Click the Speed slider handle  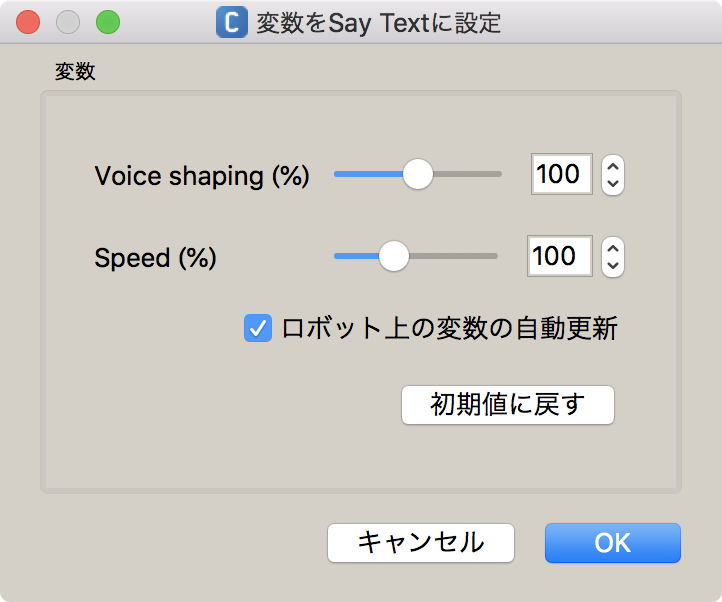(x=394, y=256)
